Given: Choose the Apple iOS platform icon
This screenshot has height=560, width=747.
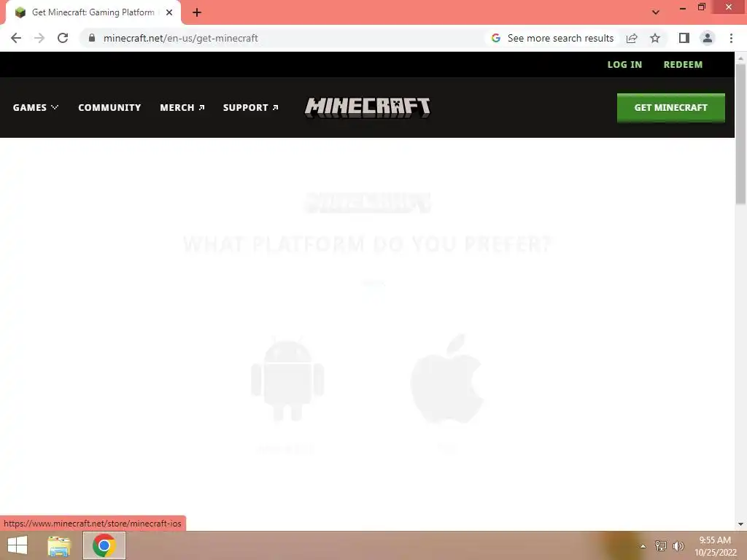Looking at the screenshot, I should pyautogui.click(x=447, y=378).
